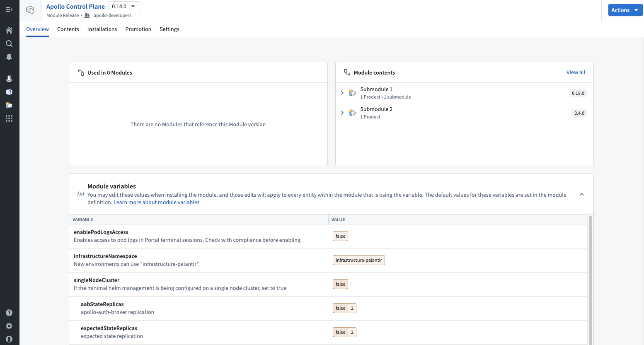Screen dimensions: 644x345
Task: Click the expectedStateReplicas variable name
Action: click(x=109, y=328)
